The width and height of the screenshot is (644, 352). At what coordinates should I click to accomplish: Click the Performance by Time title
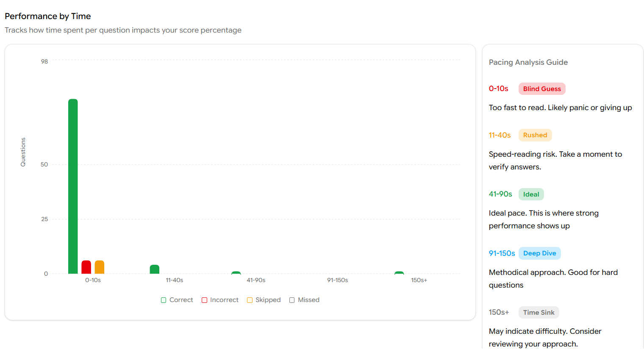(48, 16)
